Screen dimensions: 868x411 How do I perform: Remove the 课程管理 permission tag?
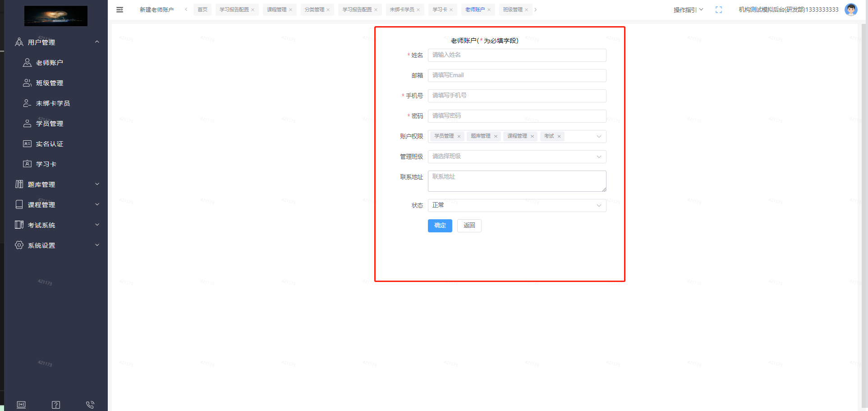coord(532,136)
